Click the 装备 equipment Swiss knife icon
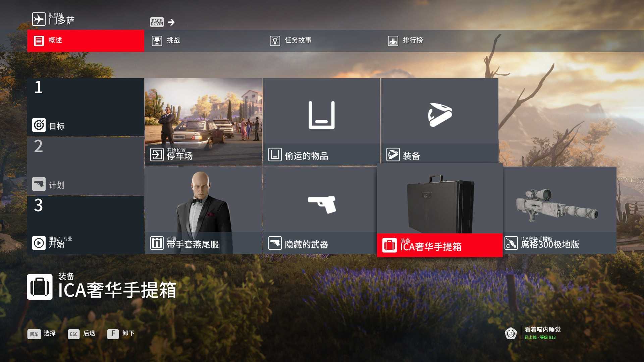 (x=438, y=115)
